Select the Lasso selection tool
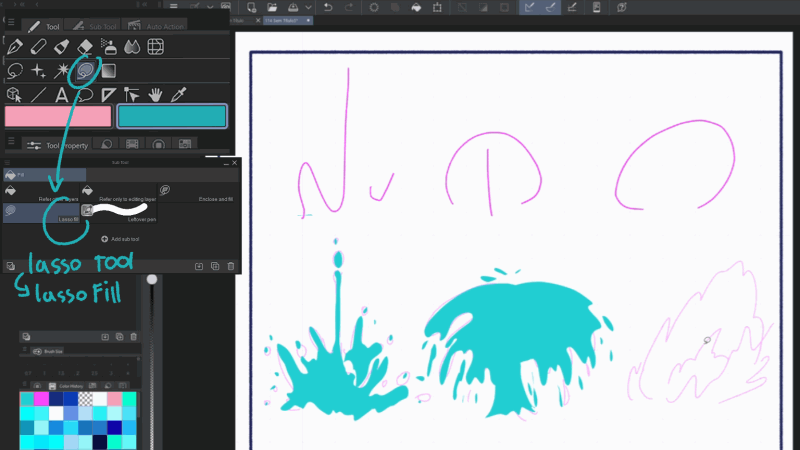Screen dimensions: 800x450 click(x=15, y=70)
